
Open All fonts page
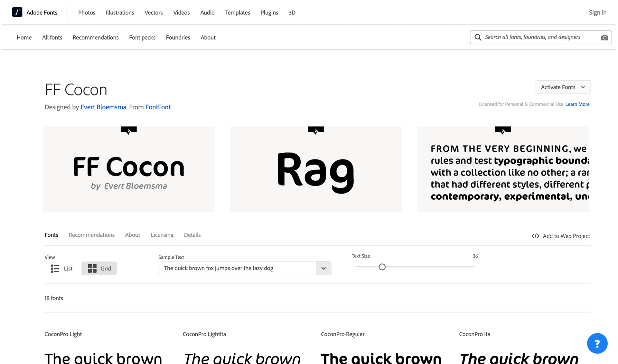52,38
